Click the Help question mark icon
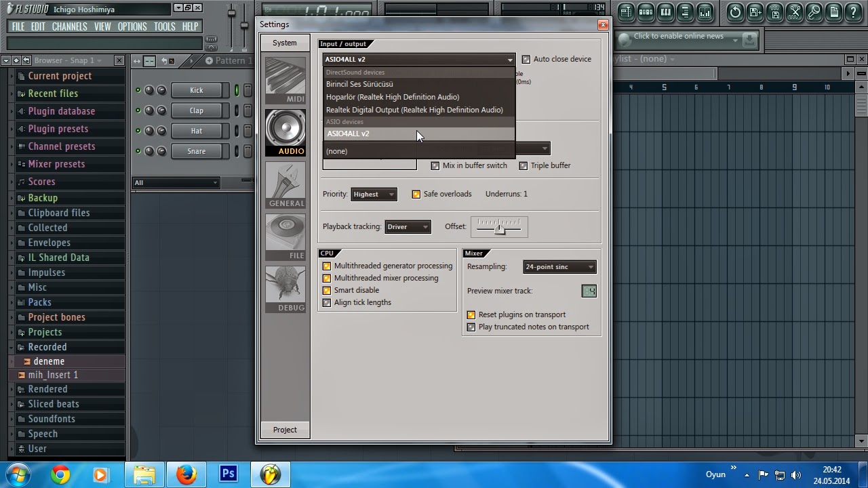The image size is (868, 488). tap(853, 12)
